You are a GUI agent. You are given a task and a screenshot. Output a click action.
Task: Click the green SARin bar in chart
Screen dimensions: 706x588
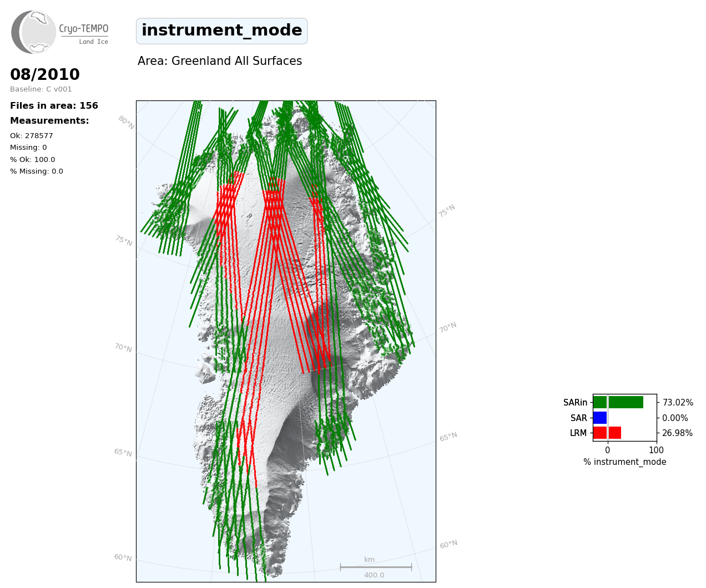[x=618, y=402]
